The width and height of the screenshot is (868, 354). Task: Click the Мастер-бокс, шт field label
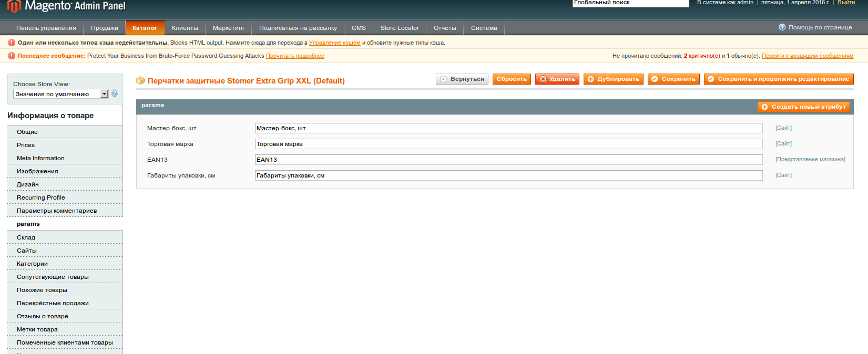pos(172,128)
